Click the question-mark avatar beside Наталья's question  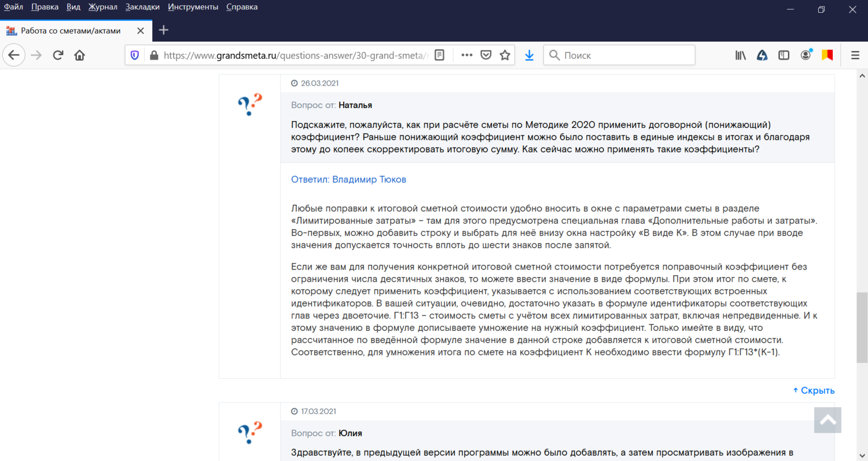click(250, 105)
